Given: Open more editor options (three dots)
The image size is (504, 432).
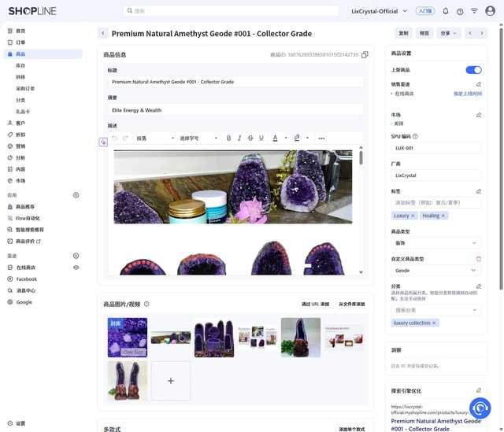Looking at the screenshot, I should (x=321, y=138).
